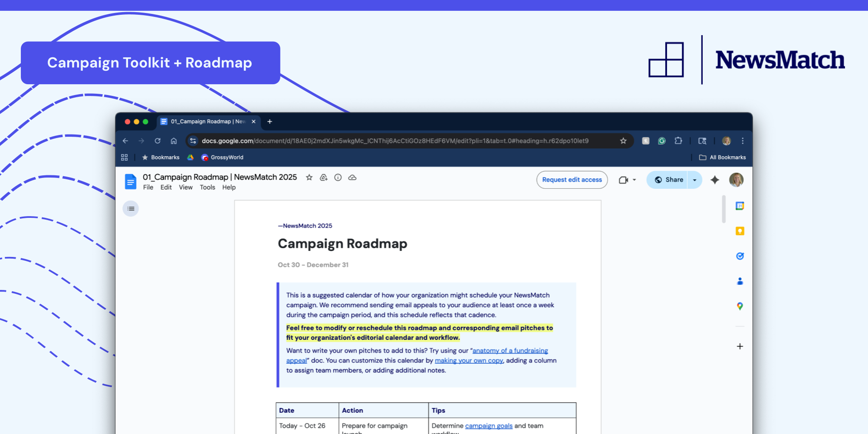Click the '—NewsMatch 2025' subtitle text
Image resolution: width=868 pixels, height=434 pixels.
(305, 226)
